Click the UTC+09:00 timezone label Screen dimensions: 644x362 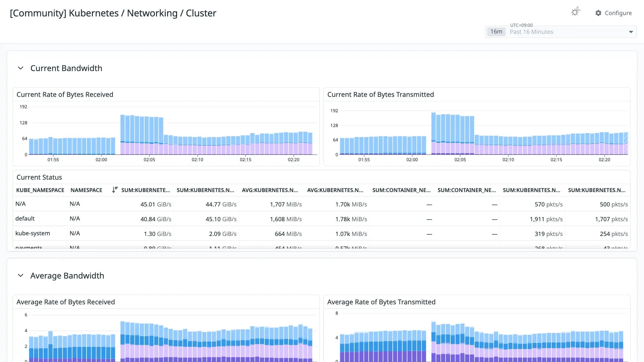click(521, 25)
